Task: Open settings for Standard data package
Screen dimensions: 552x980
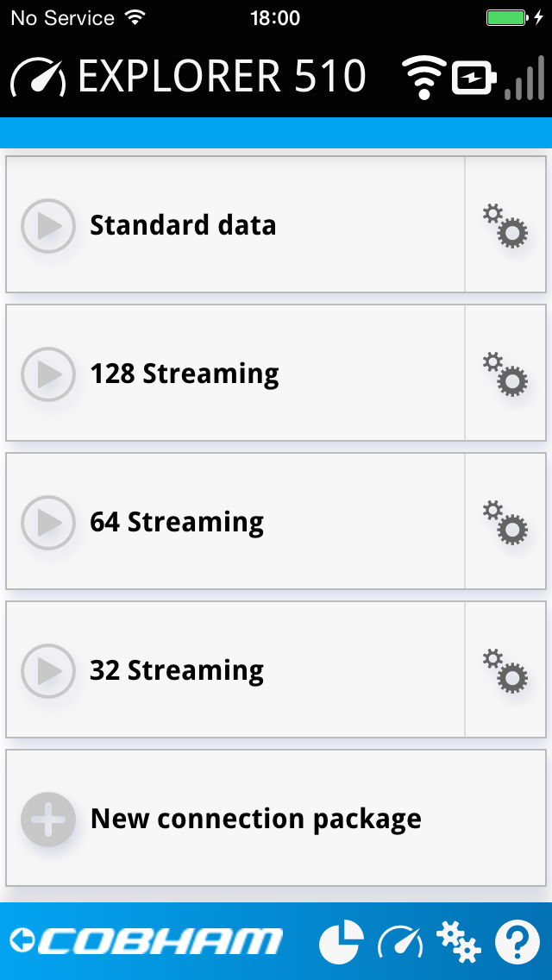Action: tap(506, 226)
